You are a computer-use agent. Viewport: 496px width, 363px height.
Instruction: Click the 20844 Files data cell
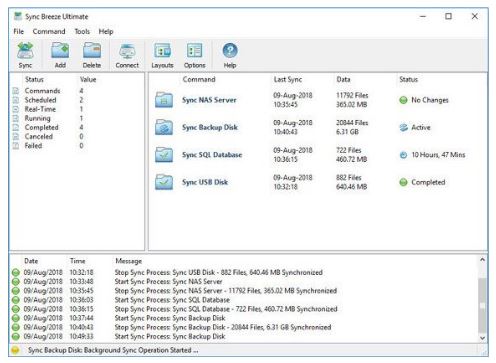coord(352,123)
